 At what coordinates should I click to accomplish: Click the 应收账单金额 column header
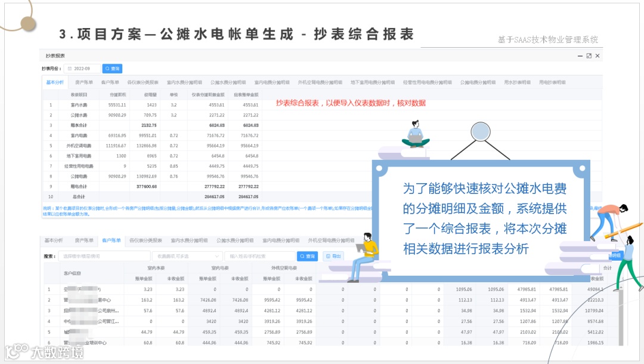click(246, 94)
